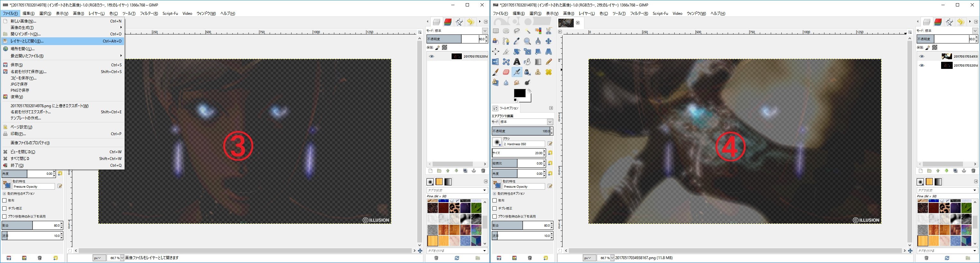Select the Scale tool
Image resolution: width=980 pixels, height=263 pixels.
527,52
